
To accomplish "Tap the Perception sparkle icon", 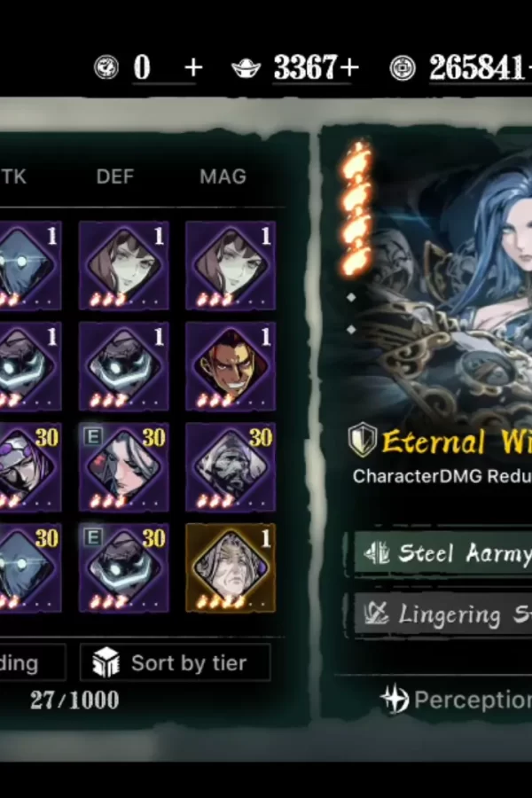I will [x=396, y=700].
